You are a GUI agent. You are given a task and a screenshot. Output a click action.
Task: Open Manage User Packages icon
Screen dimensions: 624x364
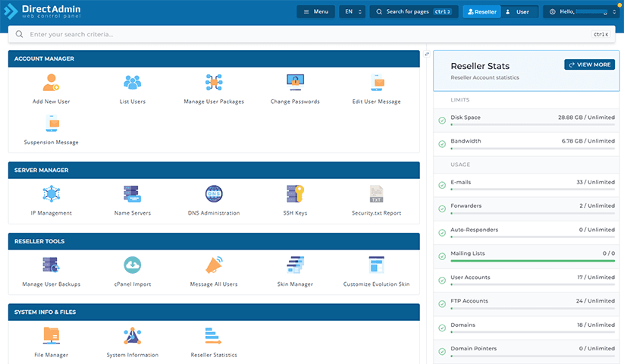[x=214, y=83]
